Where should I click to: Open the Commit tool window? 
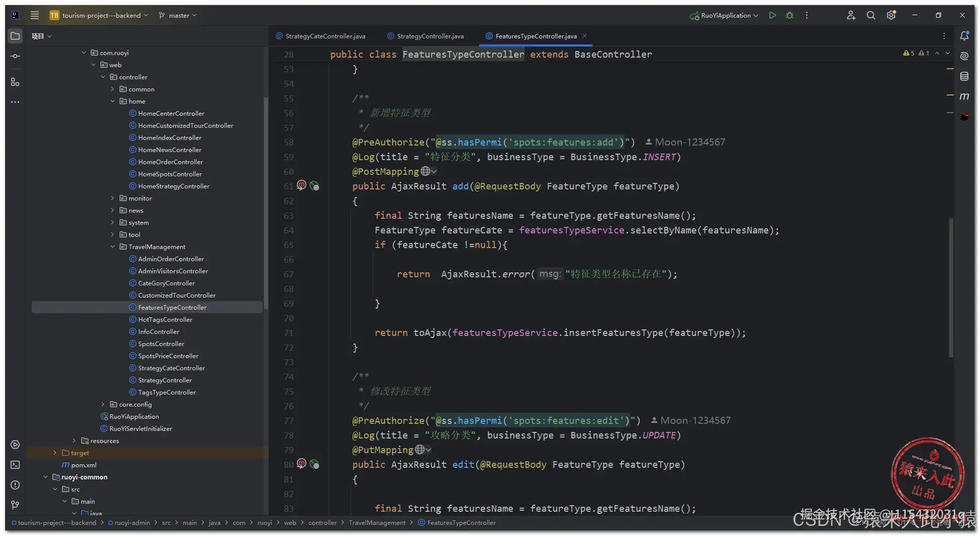[15, 56]
